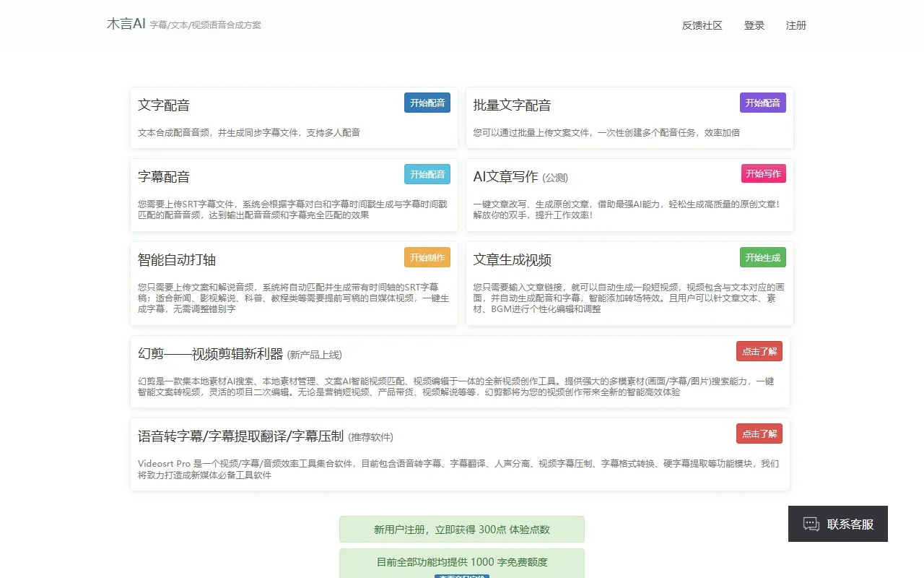The height and width of the screenshot is (578, 924).
Task: Open 联系客服 customer support panel
Action: 837,524
